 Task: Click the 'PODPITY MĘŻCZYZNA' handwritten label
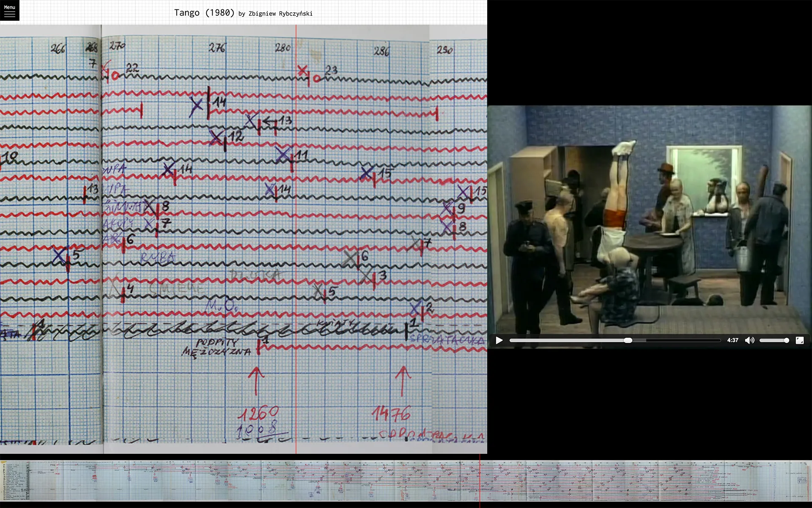(x=217, y=347)
